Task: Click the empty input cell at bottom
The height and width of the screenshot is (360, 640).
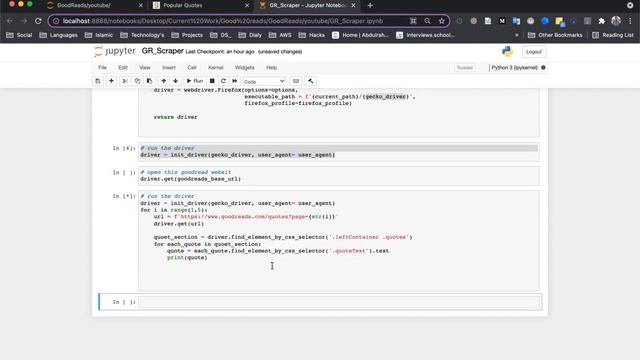Action: pos(339,302)
